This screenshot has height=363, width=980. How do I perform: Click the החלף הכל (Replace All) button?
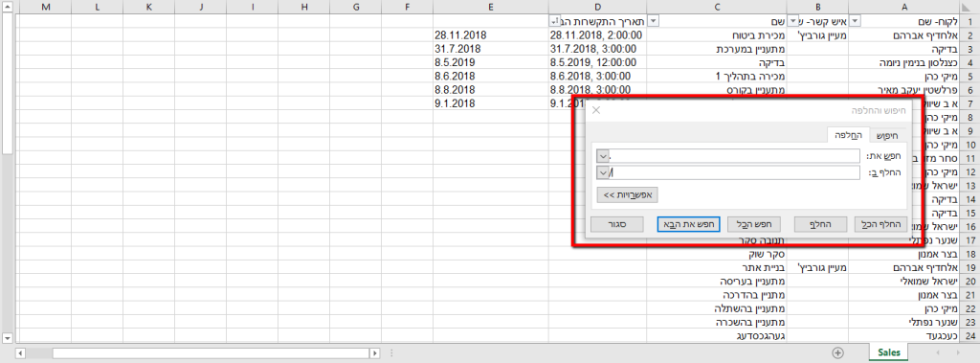[x=880, y=223]
